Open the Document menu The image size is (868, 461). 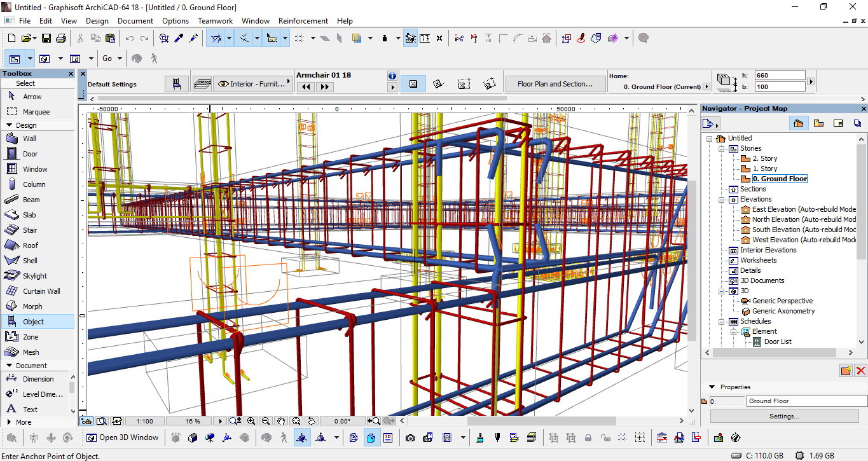135,20
